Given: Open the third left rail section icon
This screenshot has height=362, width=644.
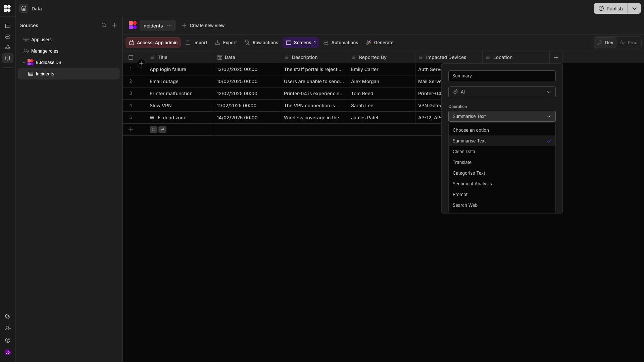Looking at the screenshot, I should tap(8, 47).
